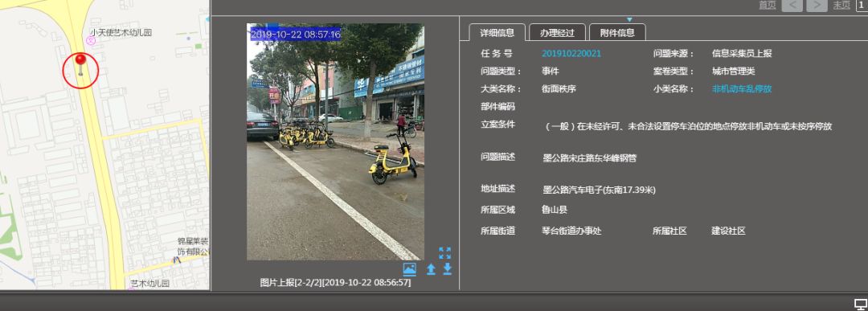
Task: Jump to first page via 首页
Action: click(768, 5)
